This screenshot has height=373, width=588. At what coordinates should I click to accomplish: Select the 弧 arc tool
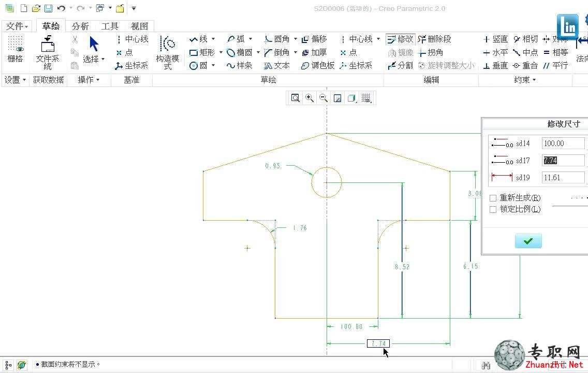[x=236, y=39]
